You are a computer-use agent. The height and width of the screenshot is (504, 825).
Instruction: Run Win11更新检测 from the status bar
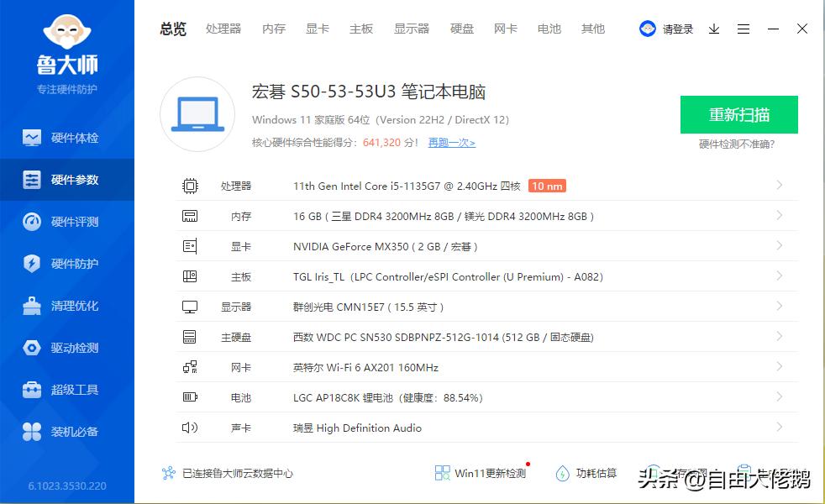pyautogui.click(x=480, y=473)
